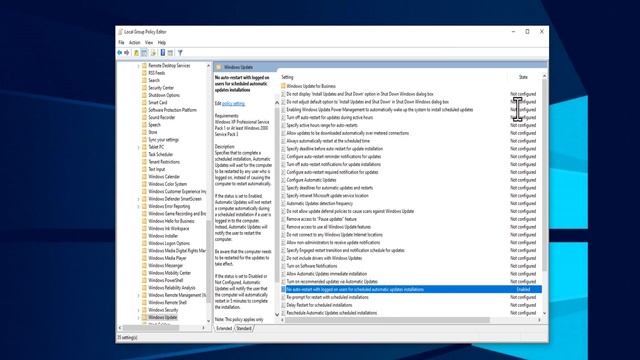Click the Filter funnel toolbar icon
This screenshot has width=640, height=360.
coord(180,53)
